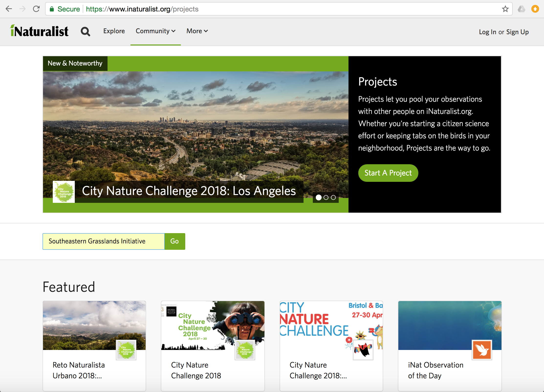Click the green secure padlock icon
544x392 pixels.
tap(52, 9)
